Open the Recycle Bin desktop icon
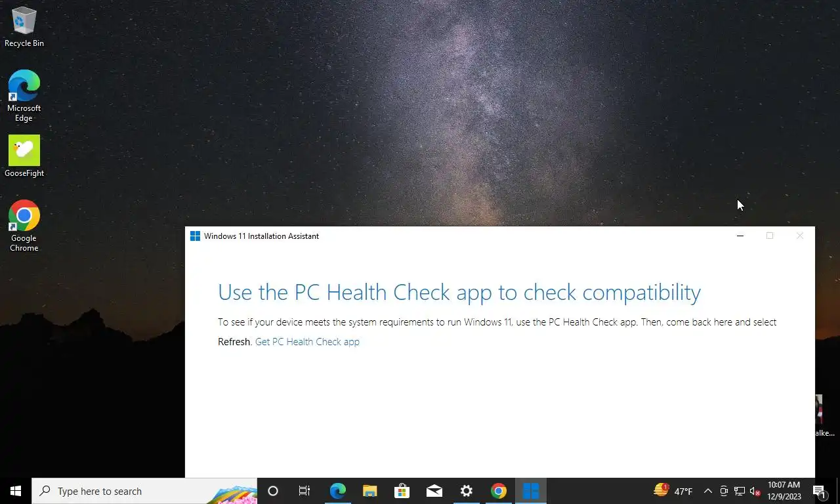Image resolution: width=840 pixels, height=504 pixels. pos(24,27)
